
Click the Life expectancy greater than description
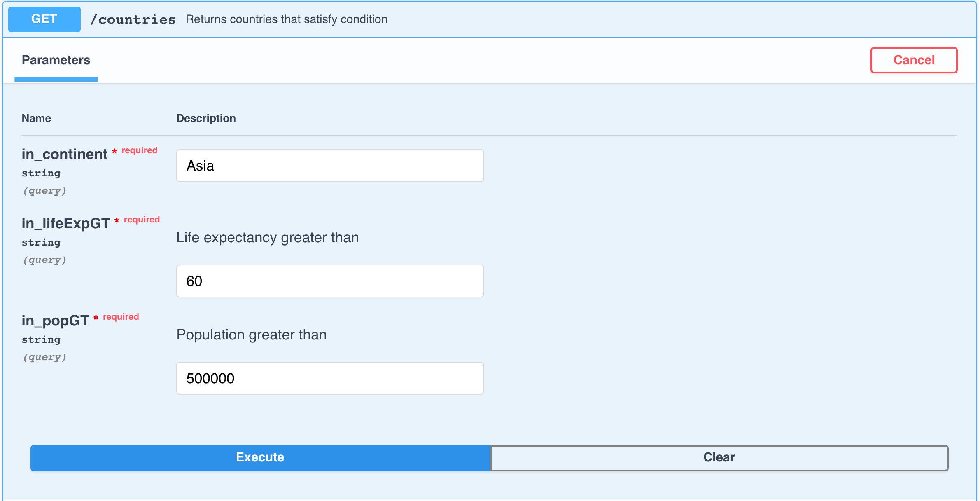268,238
